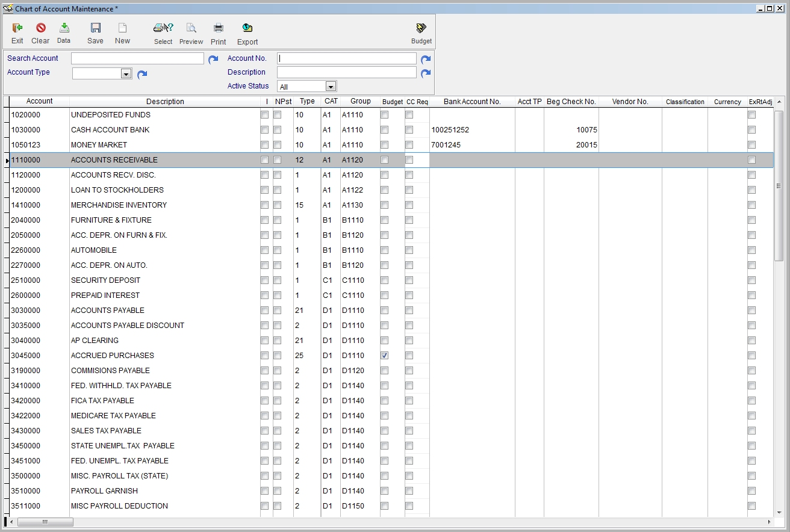This screenshot has width=790, height=532.
Task: Click inside the Search Account field
Action: point(137,58)
